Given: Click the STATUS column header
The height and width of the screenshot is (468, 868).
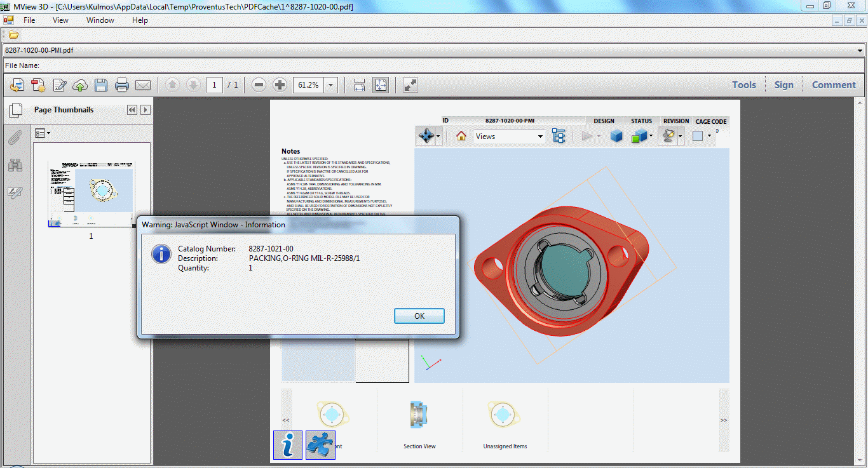Looking at the screenshot, I should click(642, 121).
